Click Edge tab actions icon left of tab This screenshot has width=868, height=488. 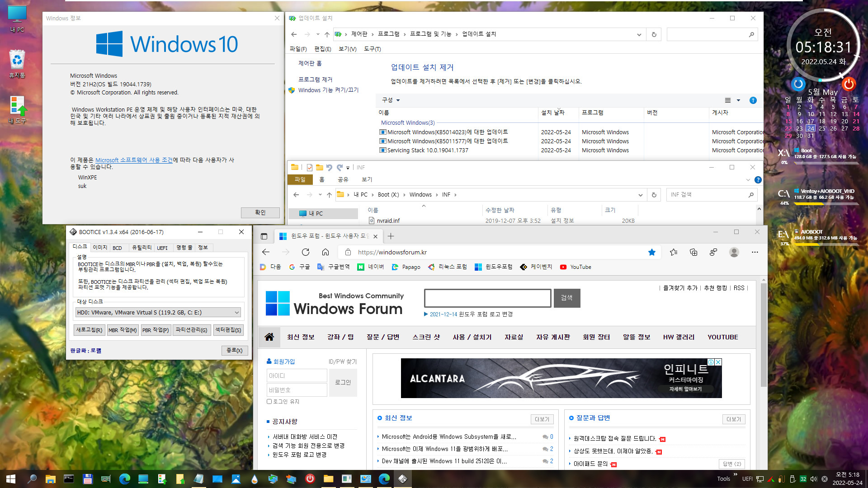pos(264,236)
